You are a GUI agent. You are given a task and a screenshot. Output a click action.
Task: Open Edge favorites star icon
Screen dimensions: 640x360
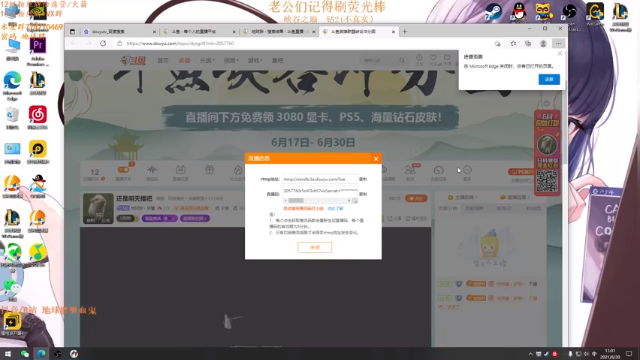pos(513,43)
